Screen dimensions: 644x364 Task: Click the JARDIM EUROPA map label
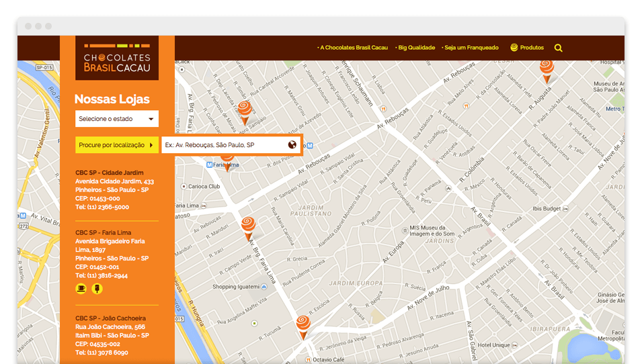pos(356,283)
